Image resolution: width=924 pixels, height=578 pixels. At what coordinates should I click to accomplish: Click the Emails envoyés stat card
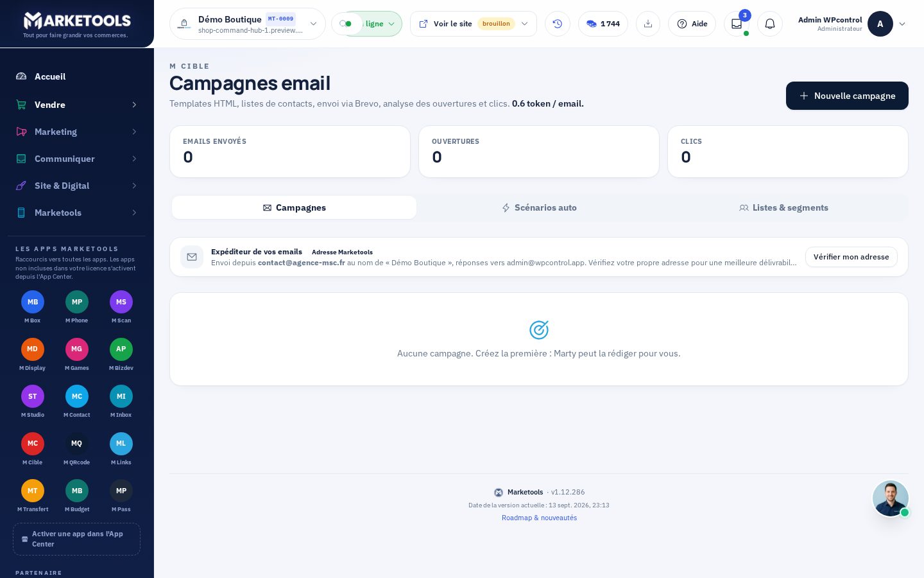point(290,152)
